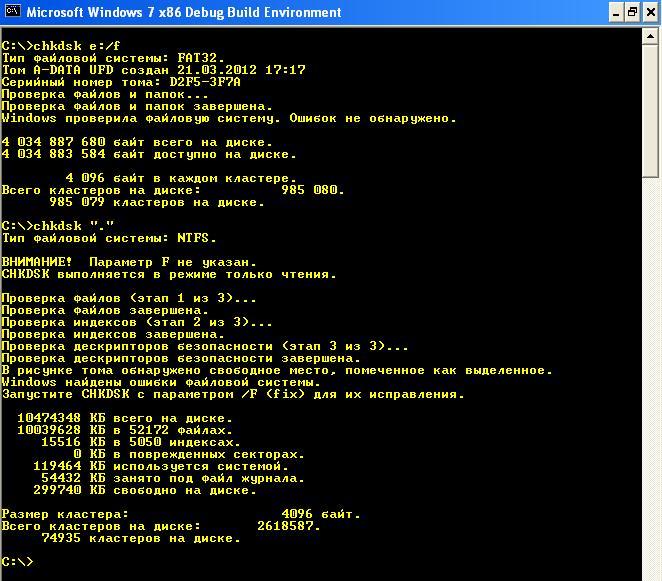Click '54432 КБ занято под файл журнала.'
Image resolution: width=662 pixels, height=581 pixels.
(x=173, y=478)
